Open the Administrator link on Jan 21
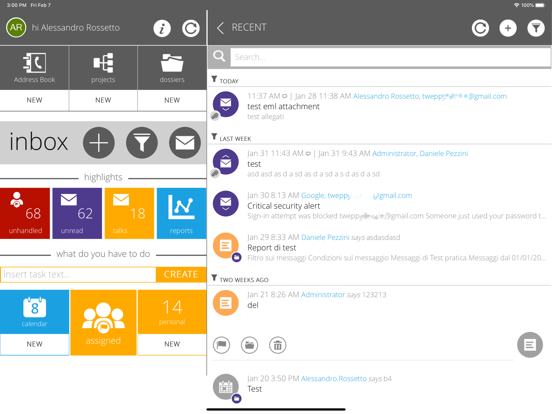Image resolution: width=552 pixels, height=414 pixels. [323, 294]
